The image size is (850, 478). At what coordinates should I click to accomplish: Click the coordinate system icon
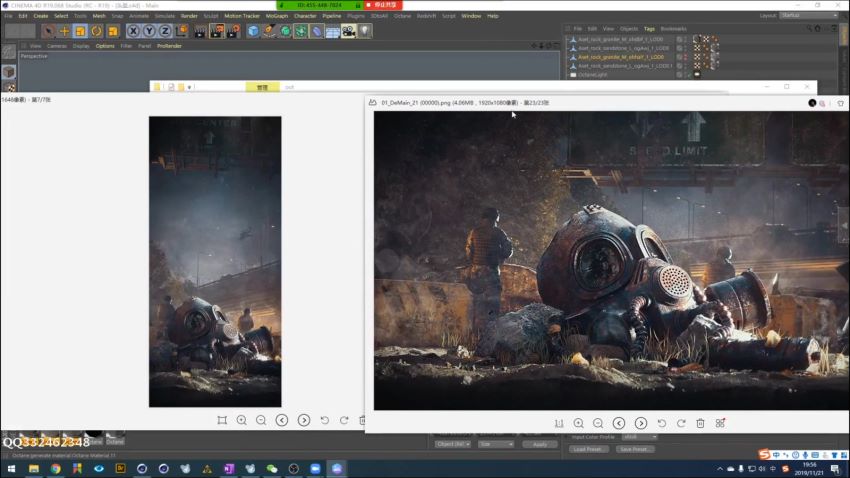(181, 31)
